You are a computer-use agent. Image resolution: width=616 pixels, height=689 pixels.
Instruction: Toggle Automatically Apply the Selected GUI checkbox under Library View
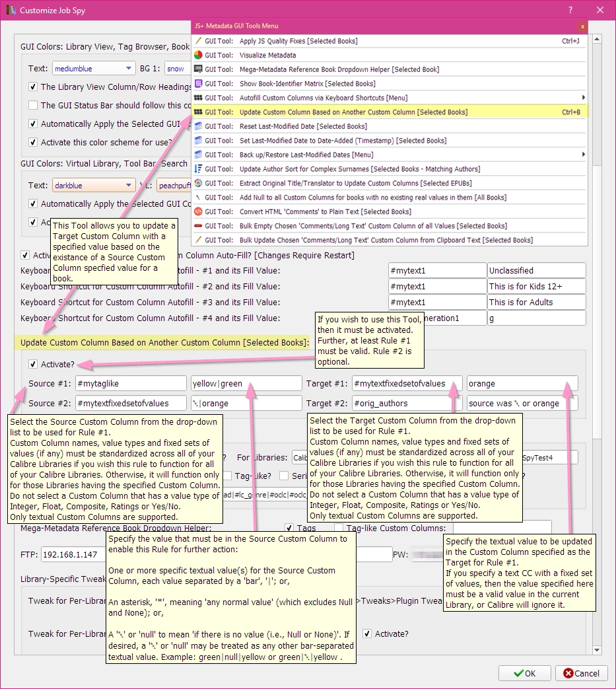tap(32, 124)
